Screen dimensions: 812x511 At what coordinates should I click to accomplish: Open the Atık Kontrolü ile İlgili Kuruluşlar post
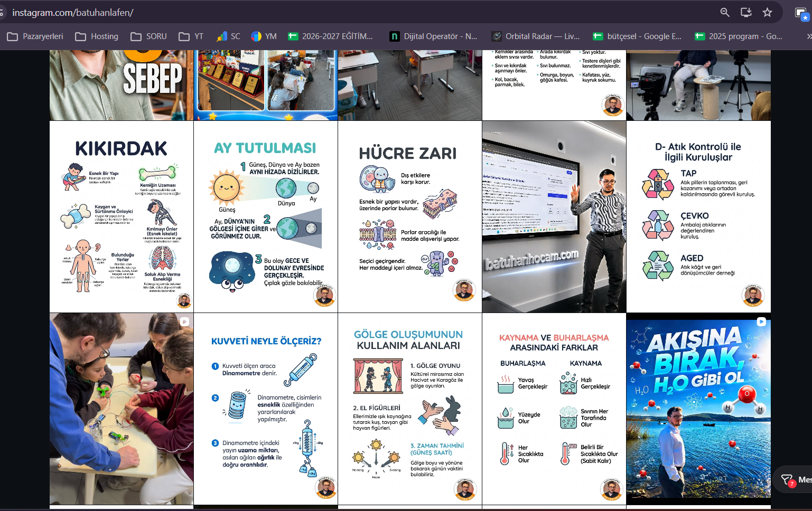(x=698, y=216)
